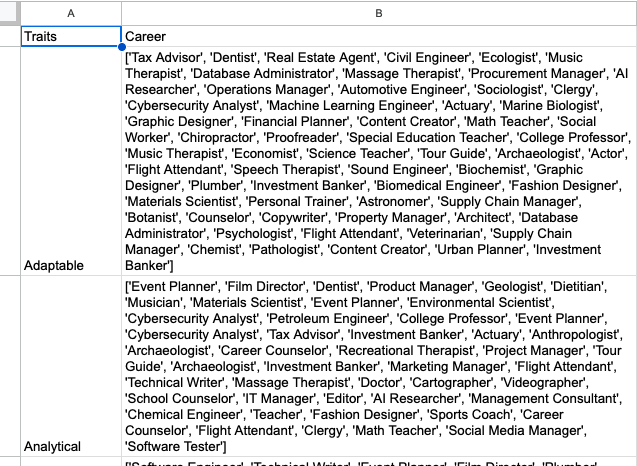Select the "Career" header cell
Viewport: 637px width, 466px height.
click(378, 36)
